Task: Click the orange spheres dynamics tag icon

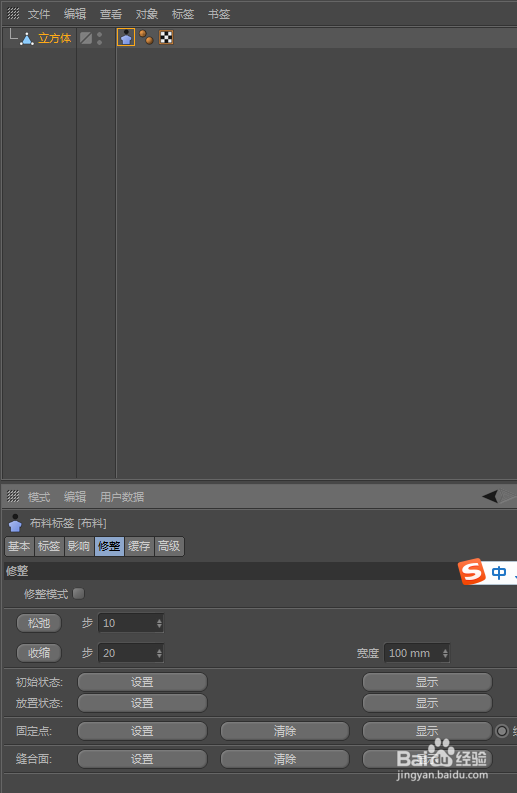Action: 146,37
